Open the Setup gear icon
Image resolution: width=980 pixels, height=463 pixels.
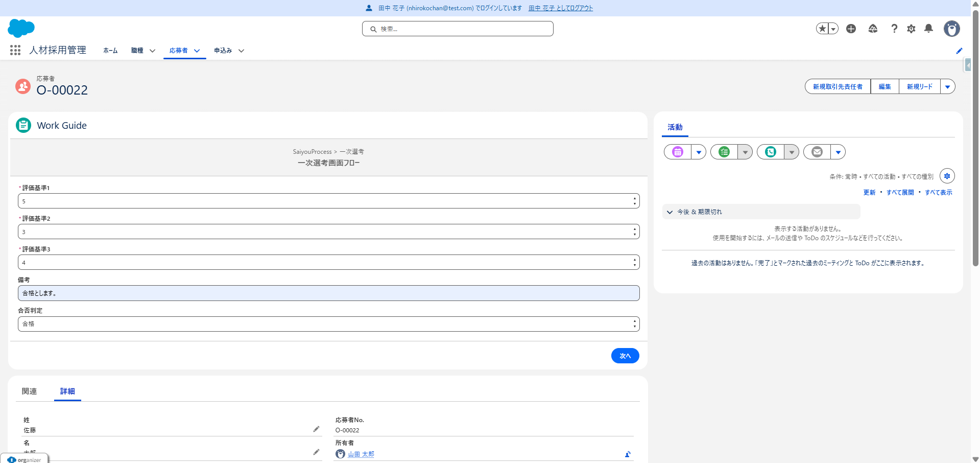pyautogui.click(x=911, y=29)
